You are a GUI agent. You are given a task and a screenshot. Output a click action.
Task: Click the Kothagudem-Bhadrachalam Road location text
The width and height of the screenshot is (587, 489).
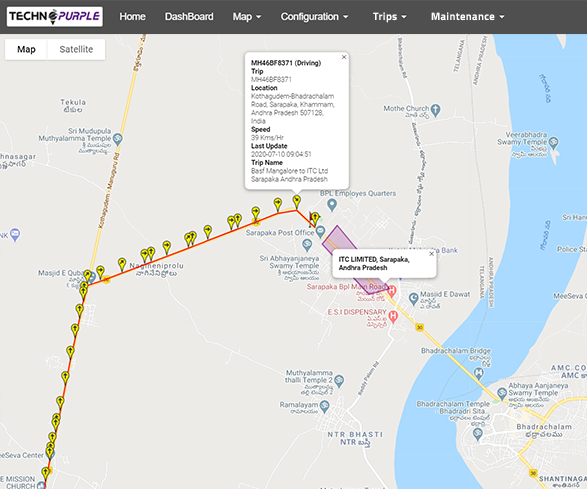(293, 109)
